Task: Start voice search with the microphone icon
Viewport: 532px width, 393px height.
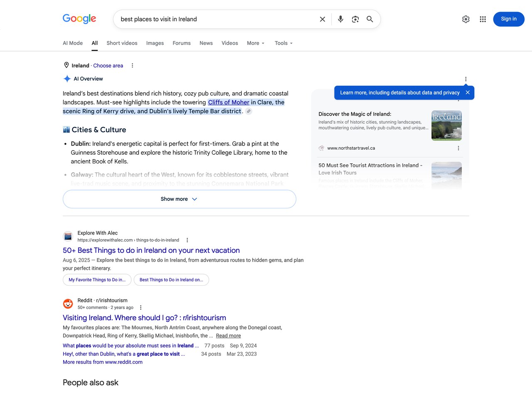Action: point(340,19)
